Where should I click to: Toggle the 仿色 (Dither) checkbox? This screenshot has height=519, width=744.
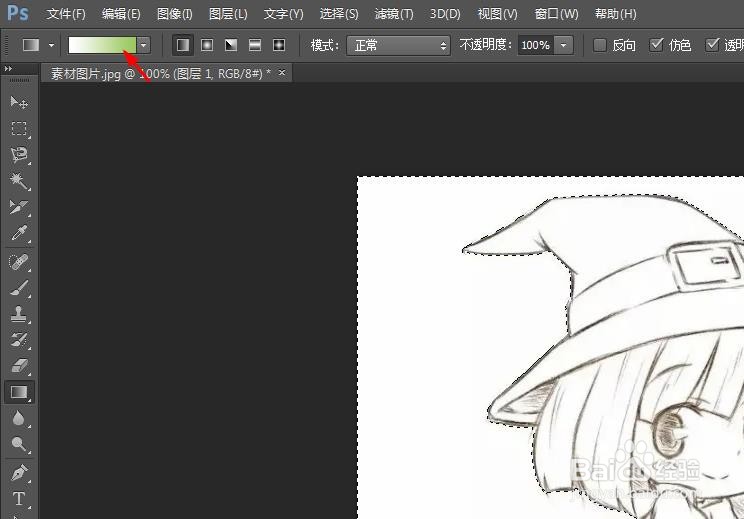[x=656, y=45]
